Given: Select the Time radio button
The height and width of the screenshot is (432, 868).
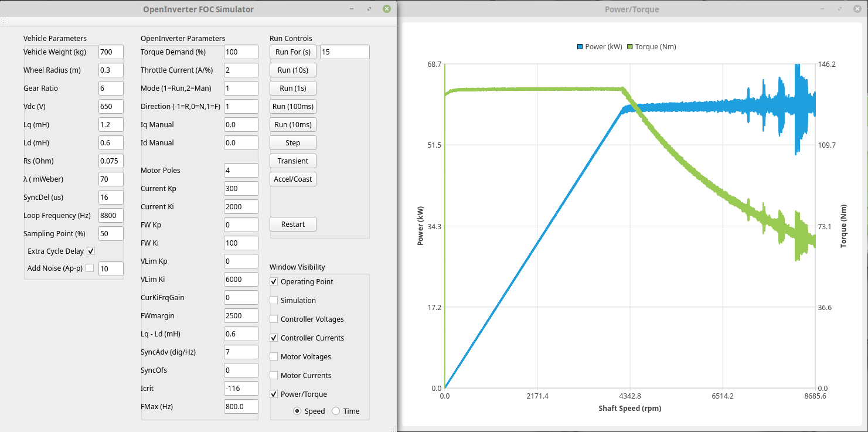Looking at the screenshot, I should (336, 411).
